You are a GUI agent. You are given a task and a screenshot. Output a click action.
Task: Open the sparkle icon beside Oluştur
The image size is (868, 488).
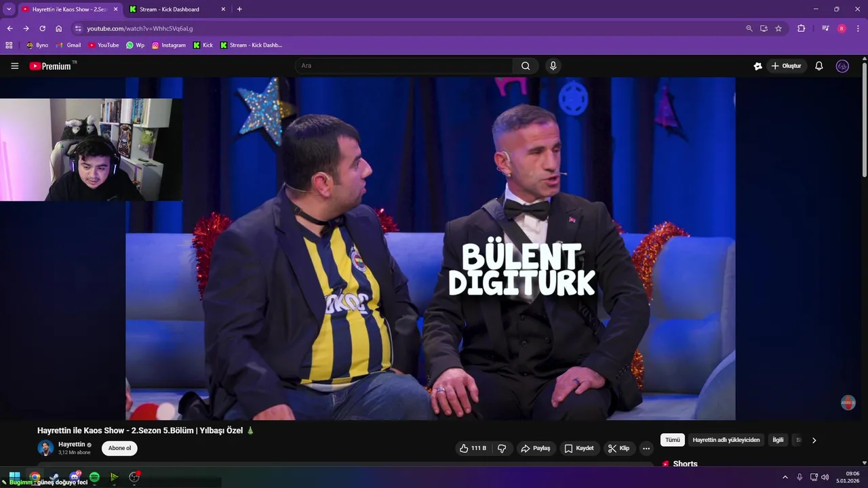[x=757, y=66]
